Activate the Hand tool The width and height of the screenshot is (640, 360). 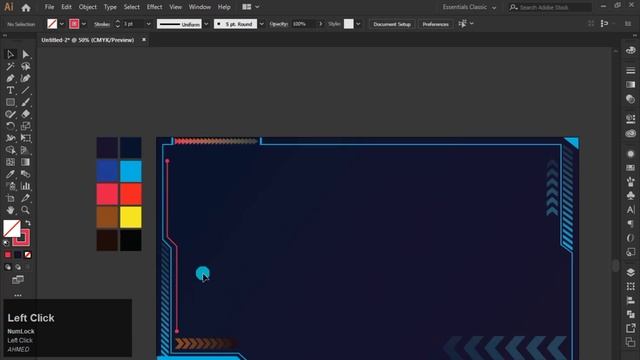click(x=10, y=210)
